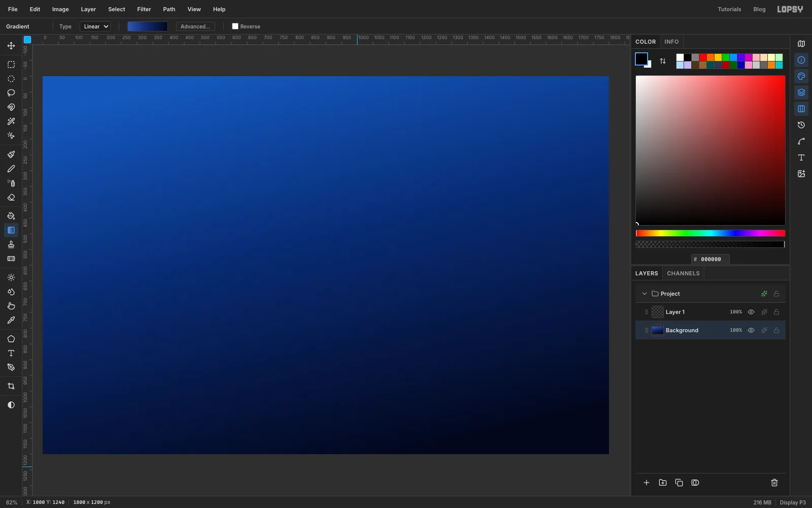Select the Smudge finger tool
Image resolution: width=812 pixels, height=508 pixels.
(11, 306)
